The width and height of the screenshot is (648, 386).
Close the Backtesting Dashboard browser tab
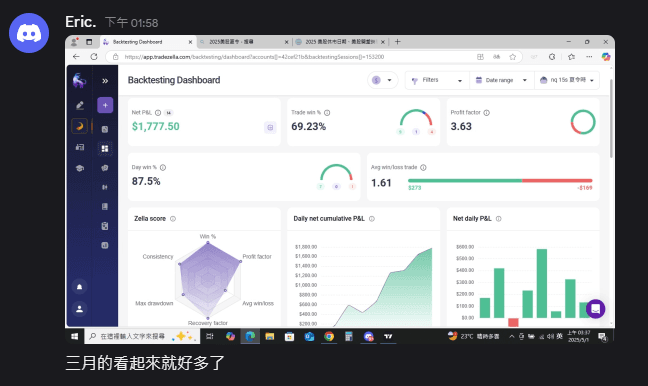tap(190, 42)
